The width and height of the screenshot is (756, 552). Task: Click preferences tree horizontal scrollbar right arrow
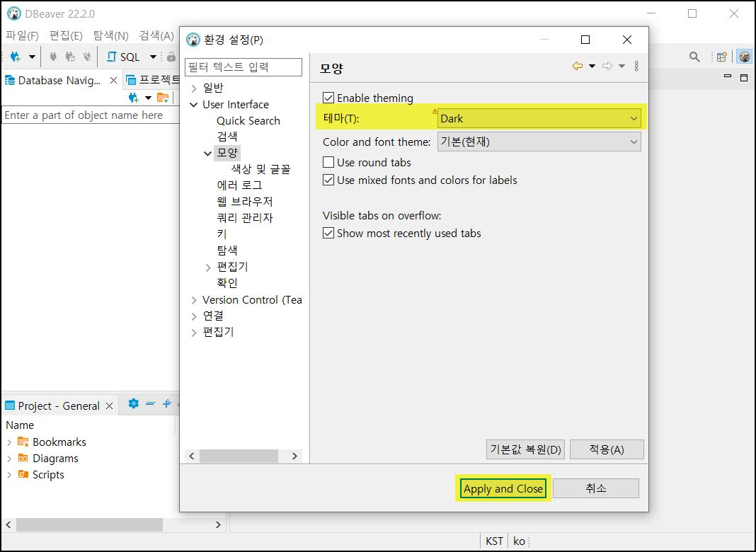click(294, 456)
